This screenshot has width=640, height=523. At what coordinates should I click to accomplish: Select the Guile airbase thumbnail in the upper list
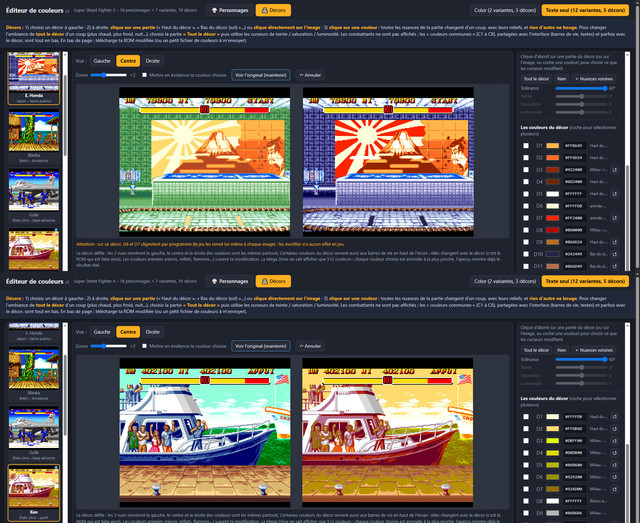tap(34, 194)
